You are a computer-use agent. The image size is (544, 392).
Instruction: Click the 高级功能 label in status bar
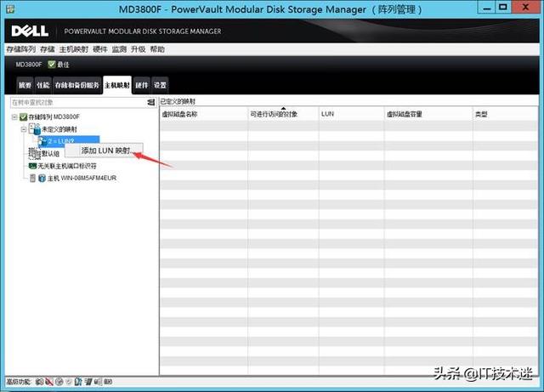pyautogui.click(x=19, y=382)
